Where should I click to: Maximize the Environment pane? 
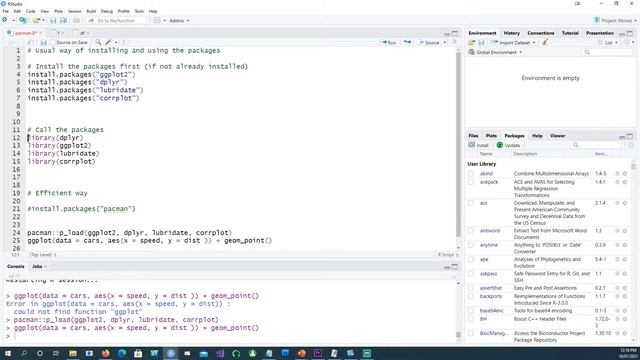[x=630, y=33]
